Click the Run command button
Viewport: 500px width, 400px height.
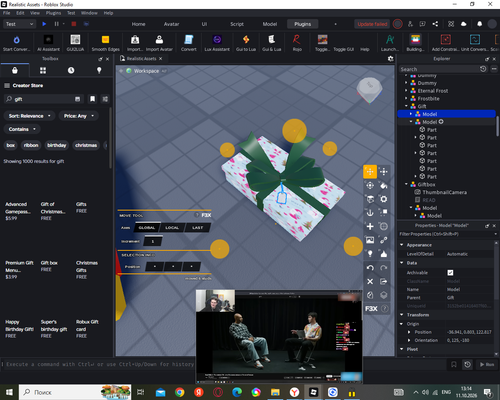tap(487, 364)
